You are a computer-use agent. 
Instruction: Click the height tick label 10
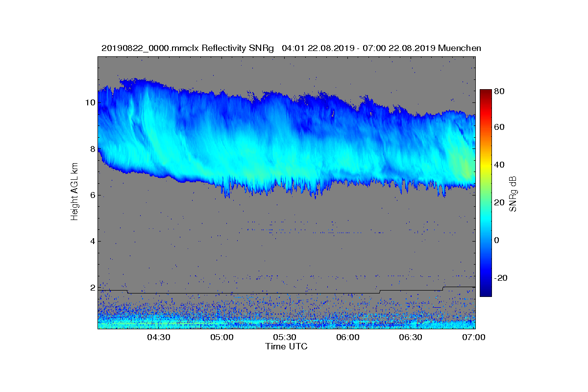point(90,102)
